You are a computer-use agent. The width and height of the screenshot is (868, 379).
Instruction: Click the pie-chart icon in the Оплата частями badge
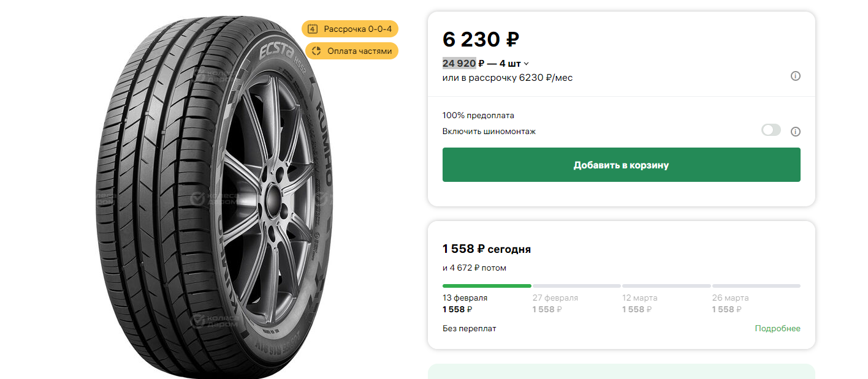tap(316, 51)
